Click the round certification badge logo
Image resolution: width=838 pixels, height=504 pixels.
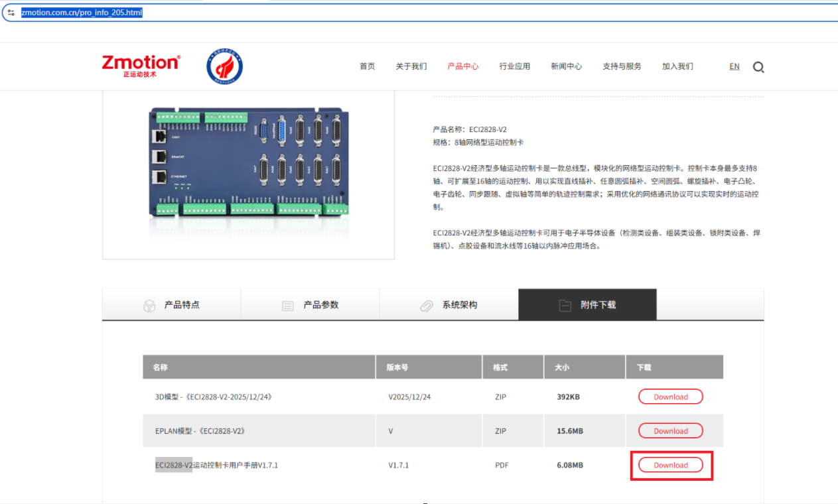pos(224,66)
